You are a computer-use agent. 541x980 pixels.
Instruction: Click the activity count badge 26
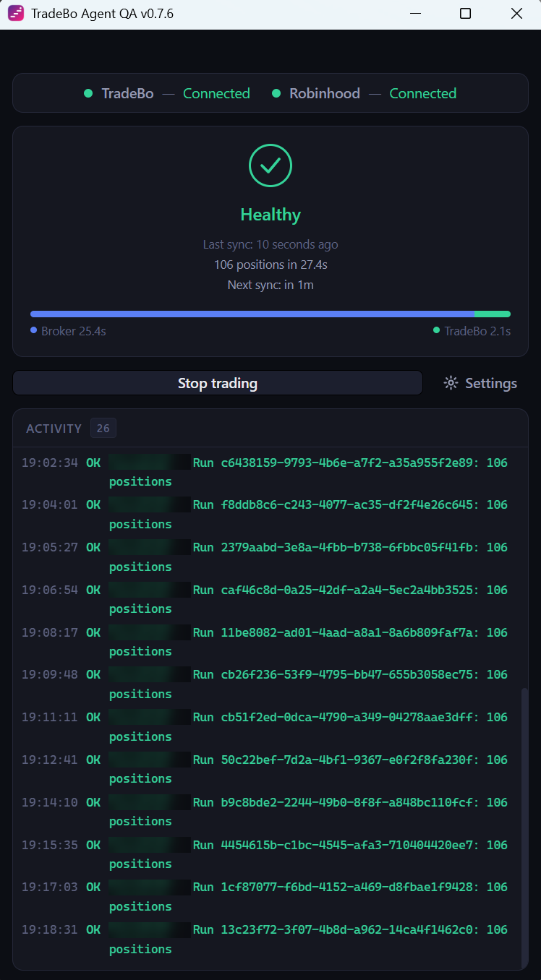[103, 429]
